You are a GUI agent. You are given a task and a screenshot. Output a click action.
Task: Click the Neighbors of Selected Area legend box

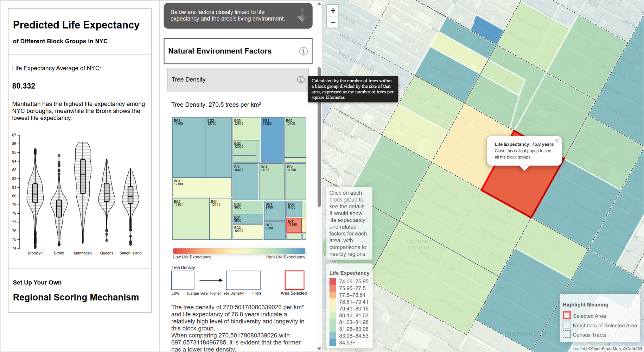(567, 325)
